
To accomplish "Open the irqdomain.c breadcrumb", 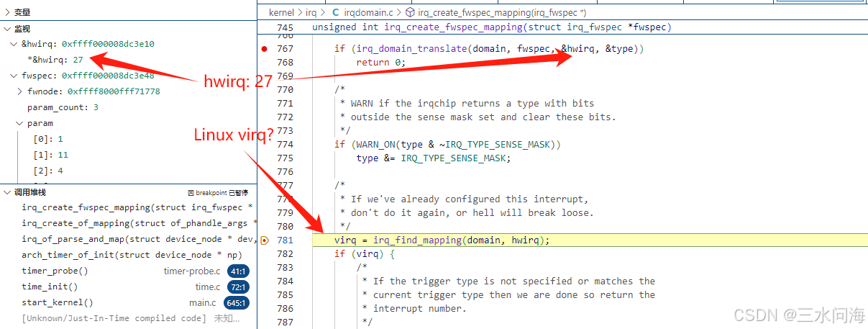I will [367, 12].
